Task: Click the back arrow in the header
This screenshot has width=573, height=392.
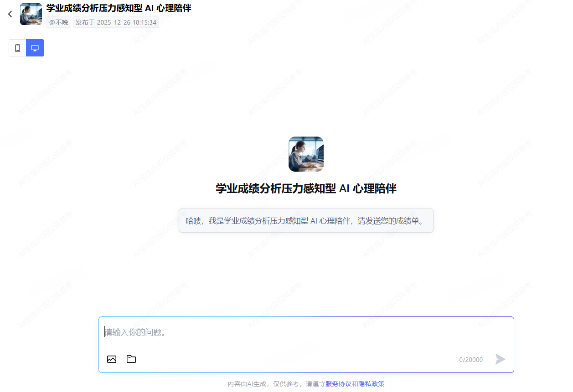Action: [x=10, y=14]
